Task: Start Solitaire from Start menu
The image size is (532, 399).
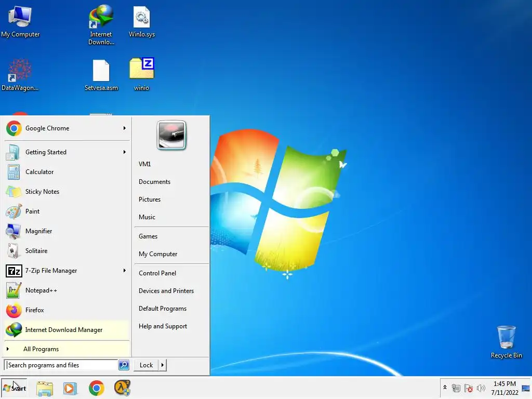Action: point(67,251)
